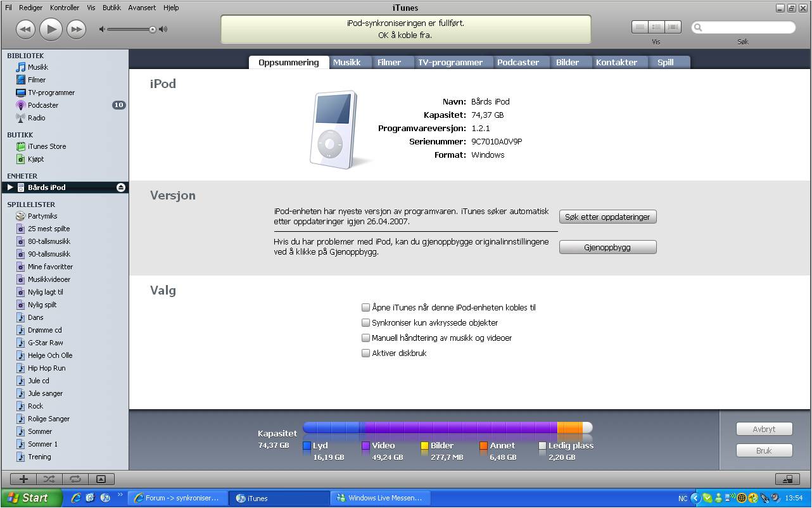
Task: Click the iPod device icon in the bottom-right corner
Action: (788, 479)
